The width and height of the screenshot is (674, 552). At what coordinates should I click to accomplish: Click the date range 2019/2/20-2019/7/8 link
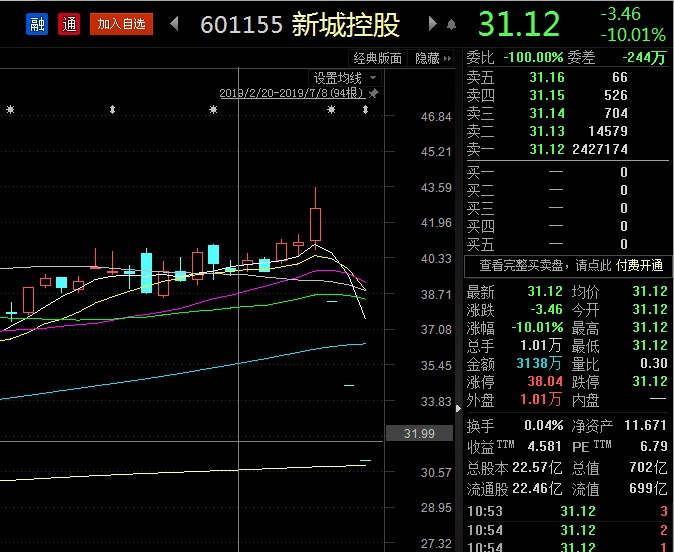coord(292,93)
